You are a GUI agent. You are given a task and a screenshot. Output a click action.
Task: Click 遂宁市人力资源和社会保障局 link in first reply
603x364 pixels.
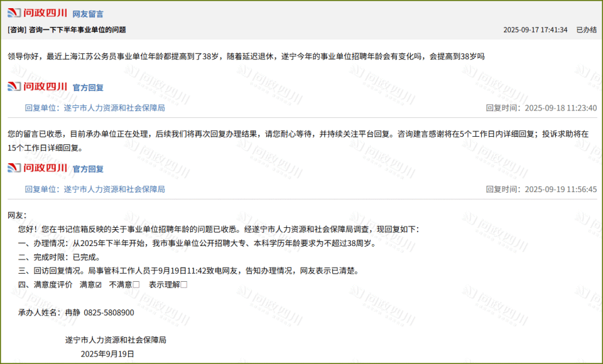click(x=113, y=108)
